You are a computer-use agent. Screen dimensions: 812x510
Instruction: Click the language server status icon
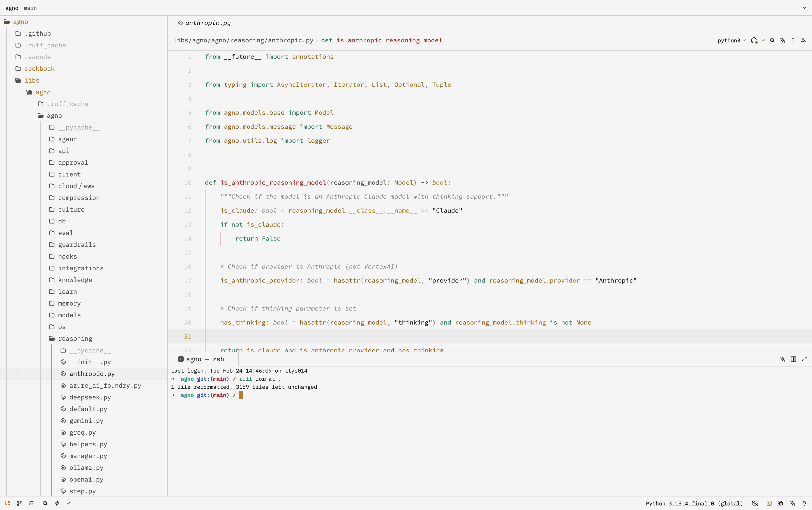click(x=754, y=40)
